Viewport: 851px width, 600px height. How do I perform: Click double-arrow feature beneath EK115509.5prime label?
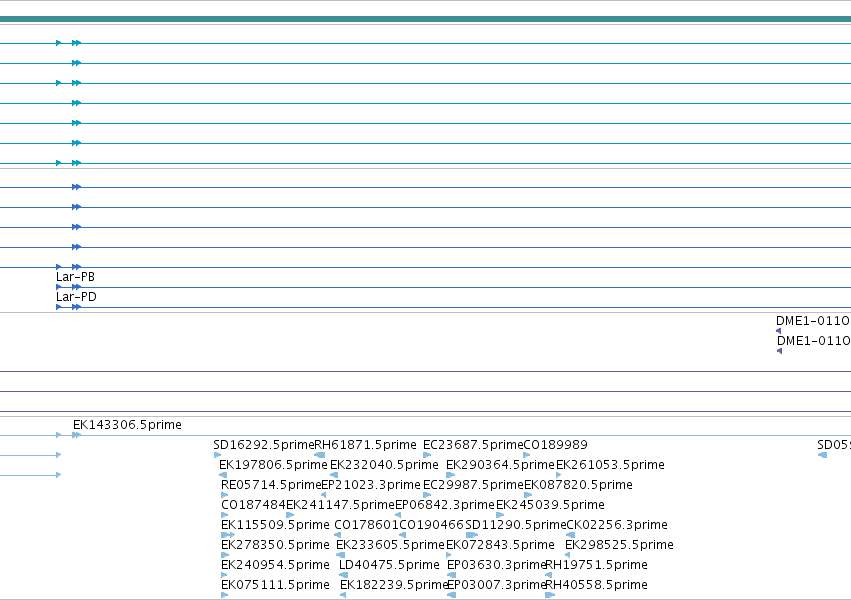point(227,535)
